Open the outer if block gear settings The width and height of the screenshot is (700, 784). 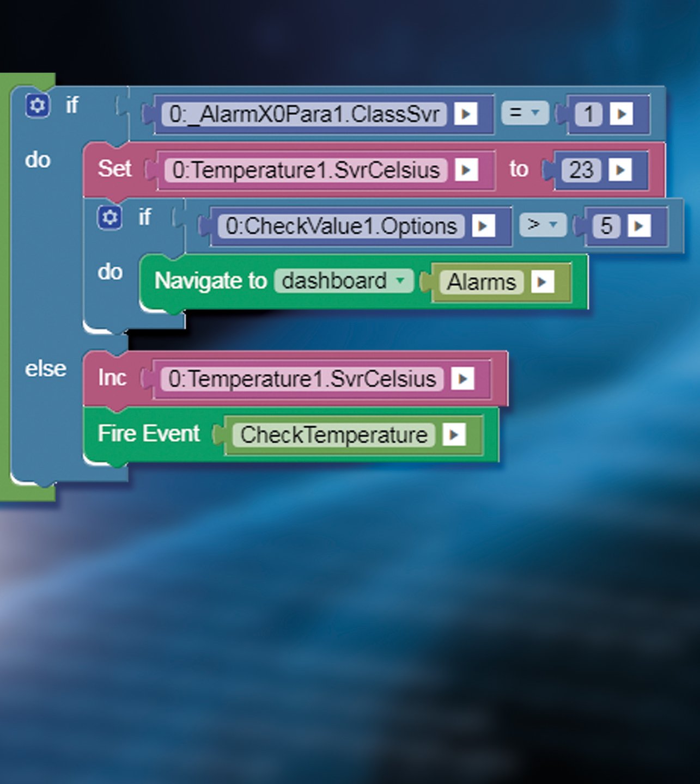pyautogui.click(x=38, y=106)
